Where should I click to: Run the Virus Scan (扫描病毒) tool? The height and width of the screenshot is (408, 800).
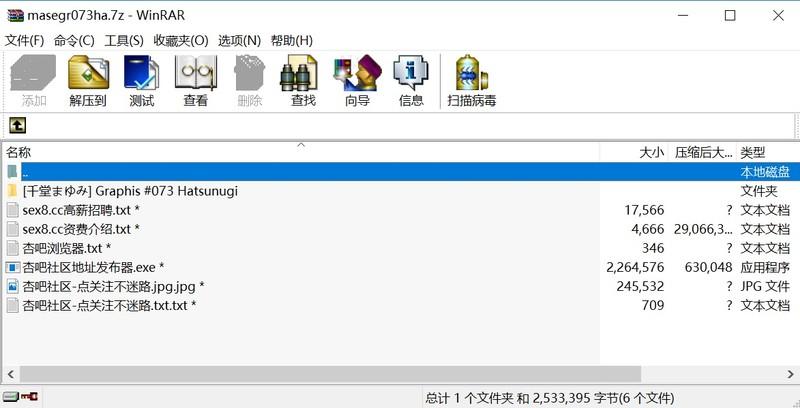(x=472, y=80)
